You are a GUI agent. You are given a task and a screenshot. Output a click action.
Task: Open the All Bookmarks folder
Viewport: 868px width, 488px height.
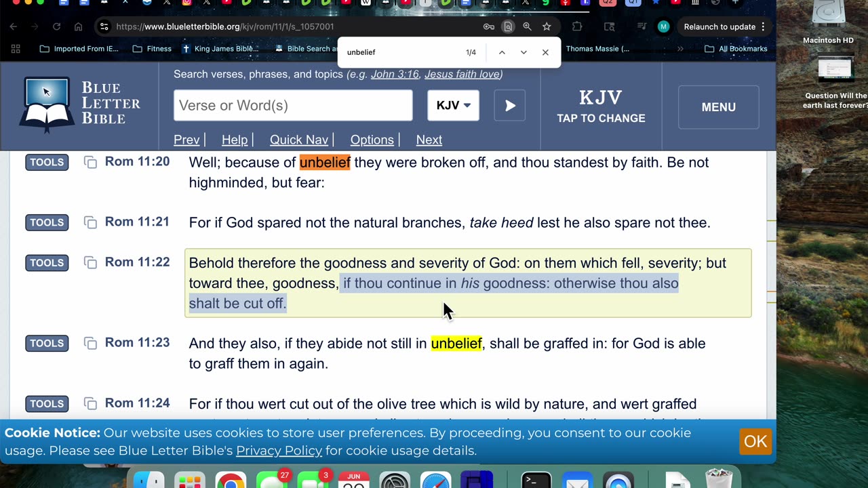coord(736,49)
